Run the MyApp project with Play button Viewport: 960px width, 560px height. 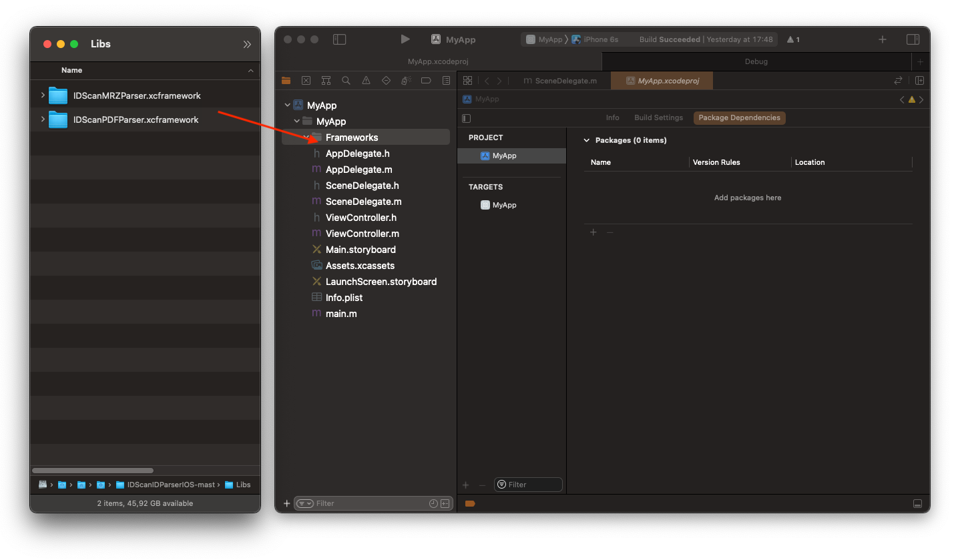(405, 39)
